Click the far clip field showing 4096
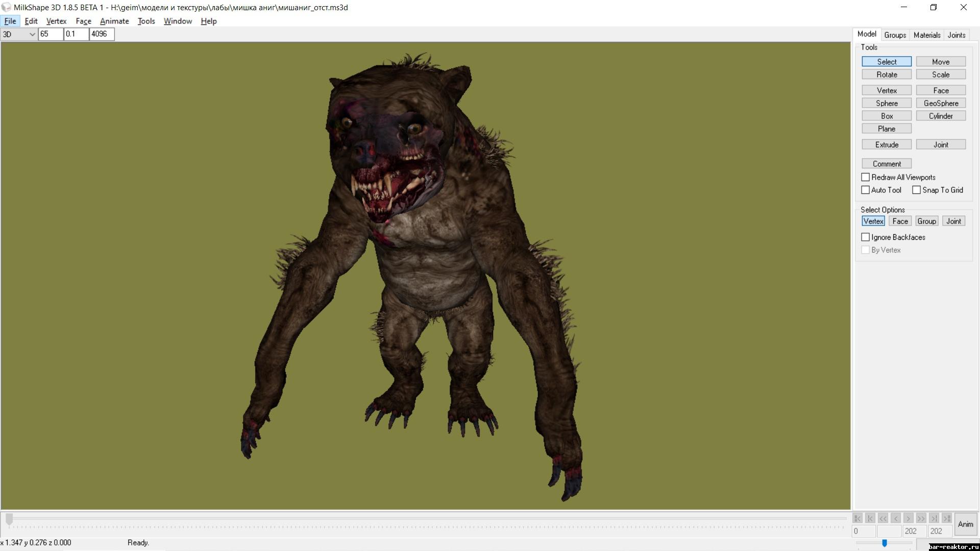 click(102, 34)
